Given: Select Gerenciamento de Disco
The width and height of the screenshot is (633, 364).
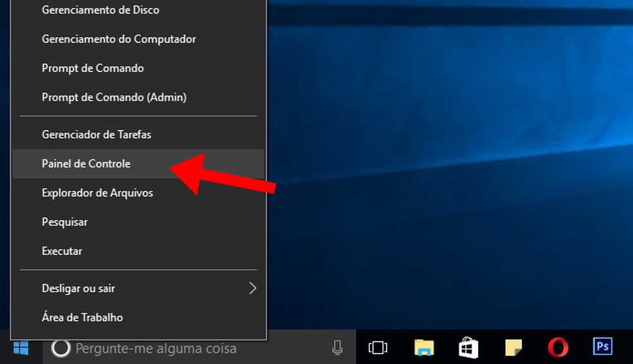Looking at the screenshot, I should pyautogui.click(x=138, y=10).
